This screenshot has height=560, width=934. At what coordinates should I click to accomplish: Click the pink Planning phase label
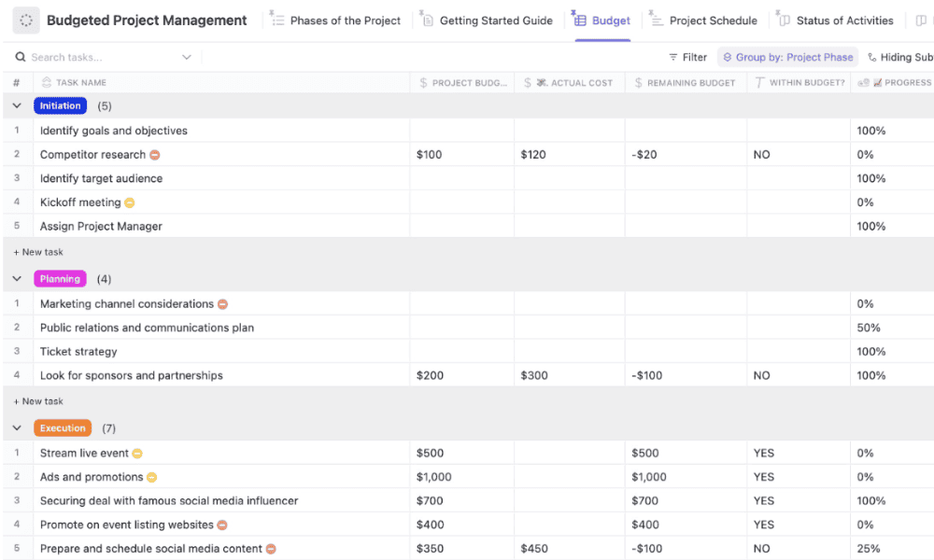point(60,279)
